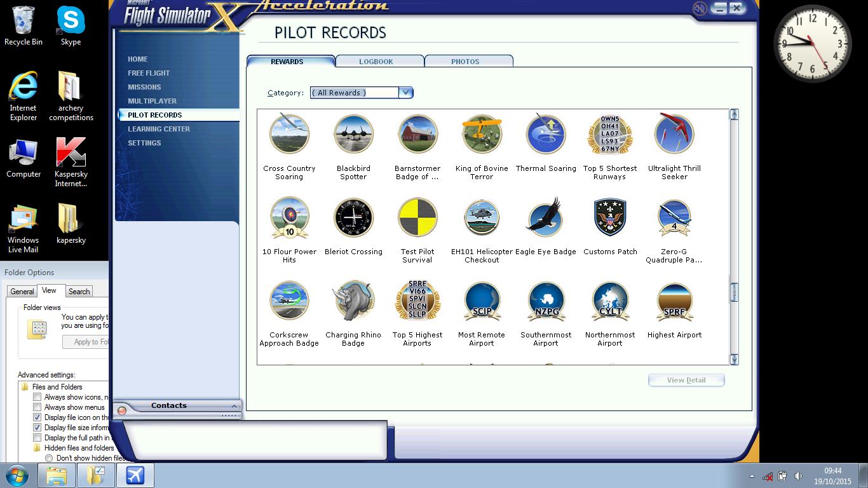Image resolution: width=868 pixels, height=488 pixels.
Task: Open Learning Center from sidebar
Action: coord(159,129)
